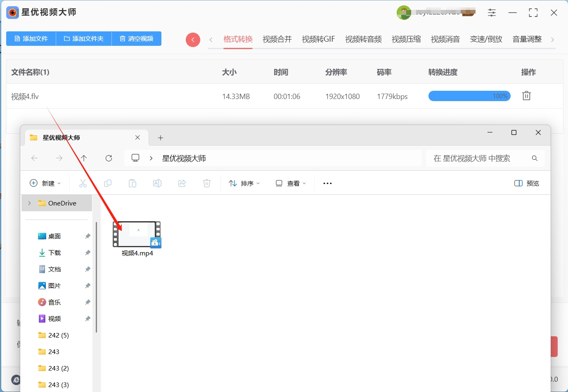Click the 00:01:06 duration cell
Viewport: 568px width, 392px height.
pyautogui.click(x=287, y=97)
